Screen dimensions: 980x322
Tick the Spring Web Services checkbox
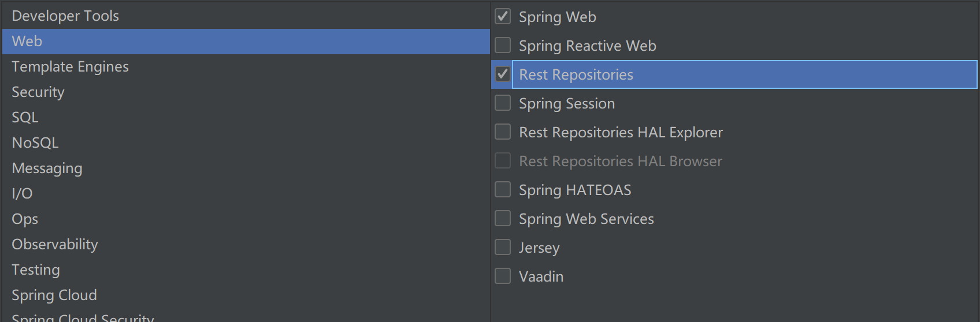[x=503, y=219]
